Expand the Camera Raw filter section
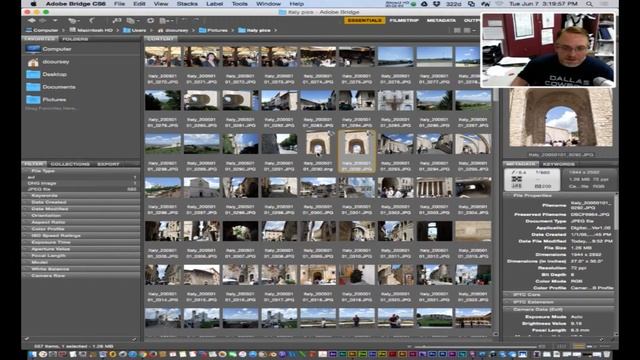640x360 pixels. coord(81,276)
